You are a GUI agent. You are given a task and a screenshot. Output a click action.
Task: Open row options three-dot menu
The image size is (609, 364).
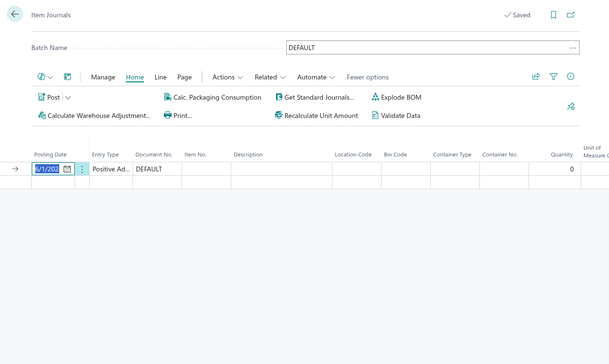[x=82, y=169]
